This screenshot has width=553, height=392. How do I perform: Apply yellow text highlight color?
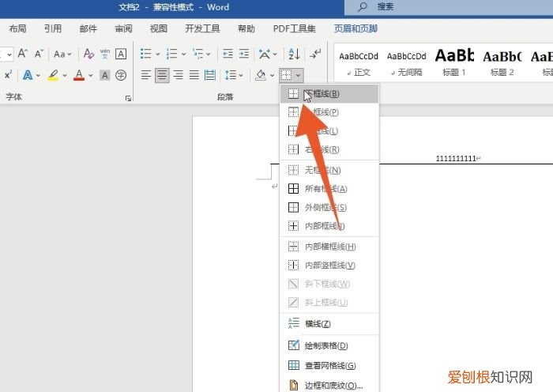click(53, 75)
